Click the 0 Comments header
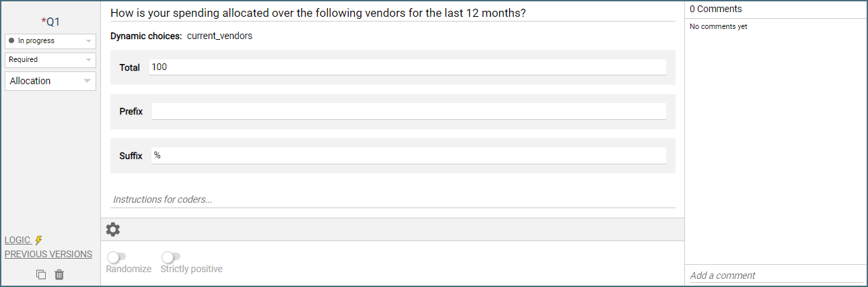Viewport: 868px width, 287px height. pos(716,9)
